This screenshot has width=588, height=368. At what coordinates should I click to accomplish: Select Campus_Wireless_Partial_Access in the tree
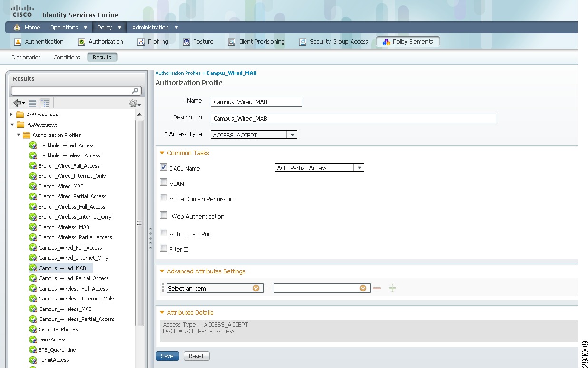77,319
